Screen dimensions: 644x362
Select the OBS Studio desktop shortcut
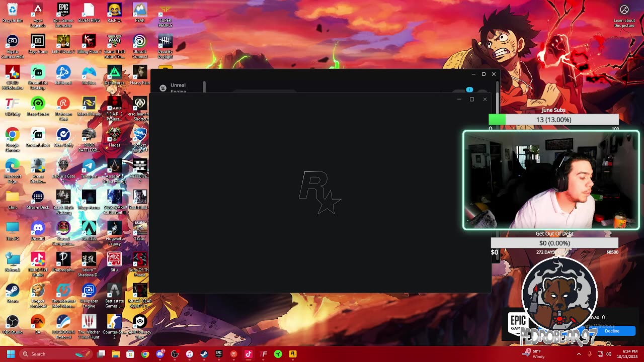coord(13,325)
